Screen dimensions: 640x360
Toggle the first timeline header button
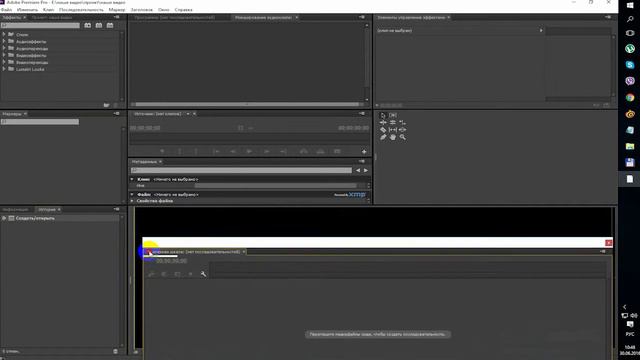tap(151, 274)
